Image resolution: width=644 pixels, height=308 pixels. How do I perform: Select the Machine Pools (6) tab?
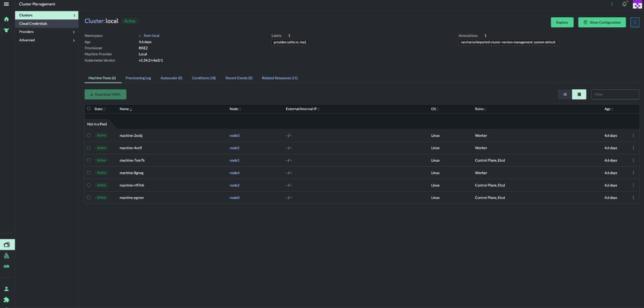tap(102, 78)
